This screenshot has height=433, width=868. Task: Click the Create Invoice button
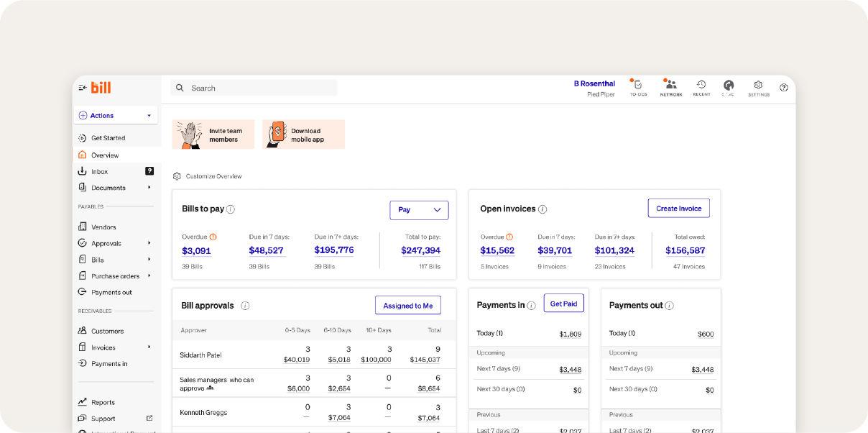pyautogui.click(x=678, y=208)
